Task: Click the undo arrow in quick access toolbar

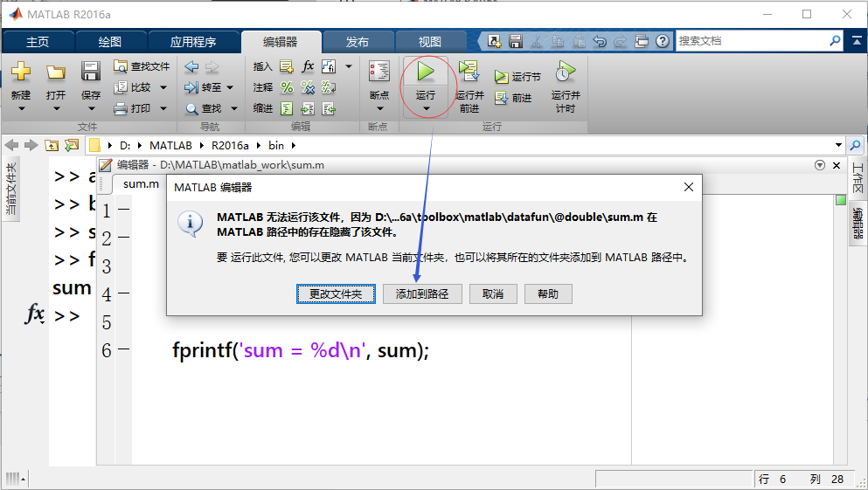Action: (600, 41)
